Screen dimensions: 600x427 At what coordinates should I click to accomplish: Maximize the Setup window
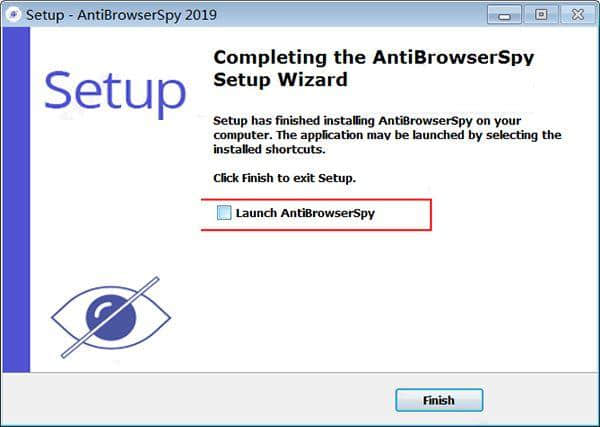pos(541,15)
